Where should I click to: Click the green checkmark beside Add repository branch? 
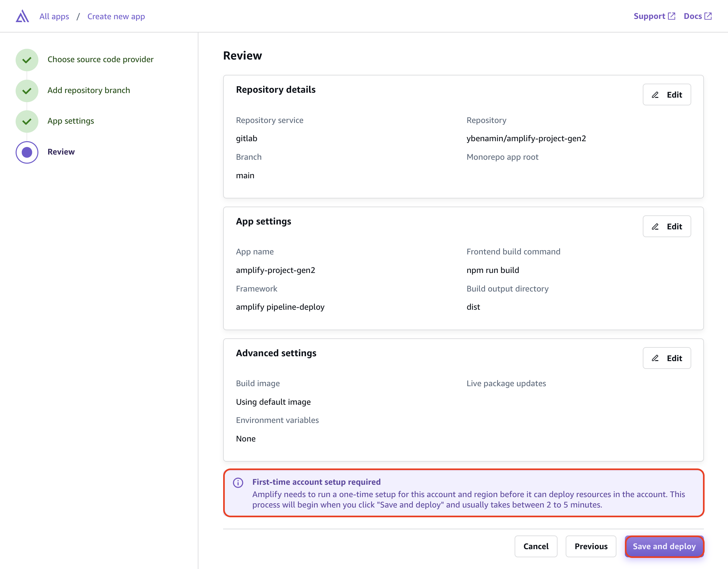[27, 91]
